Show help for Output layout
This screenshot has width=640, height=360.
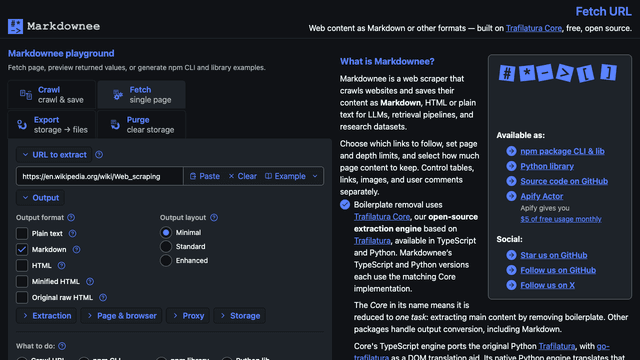[x=214, y=218]
